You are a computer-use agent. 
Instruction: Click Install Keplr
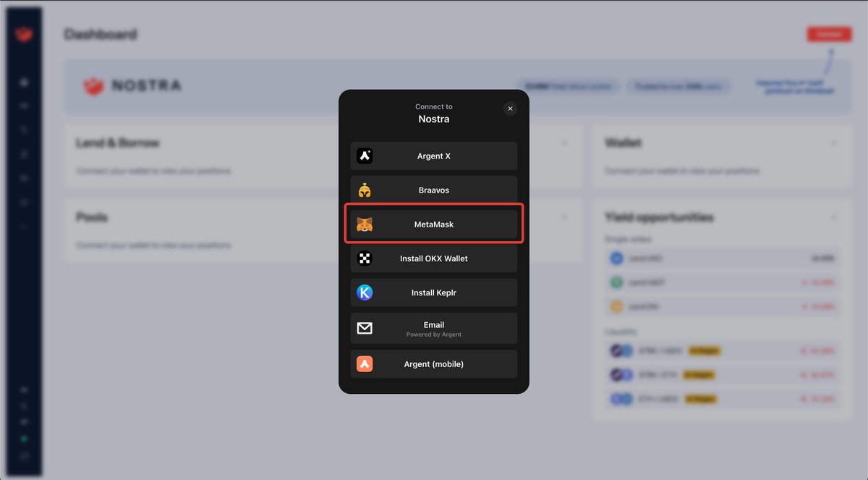click(x=434, y=292)
